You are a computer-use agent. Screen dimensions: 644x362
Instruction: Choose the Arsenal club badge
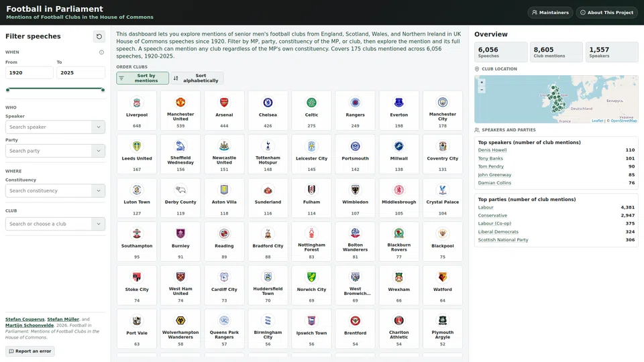[x=224, y=102]
